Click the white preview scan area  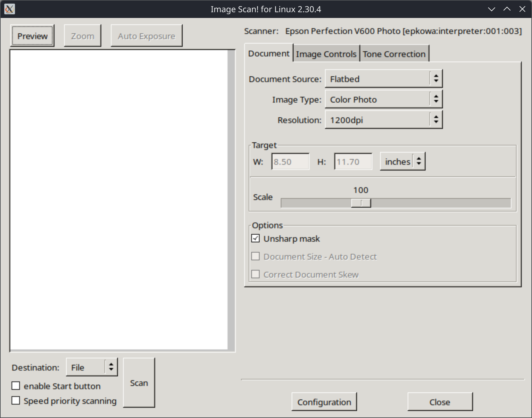point(119,199)
